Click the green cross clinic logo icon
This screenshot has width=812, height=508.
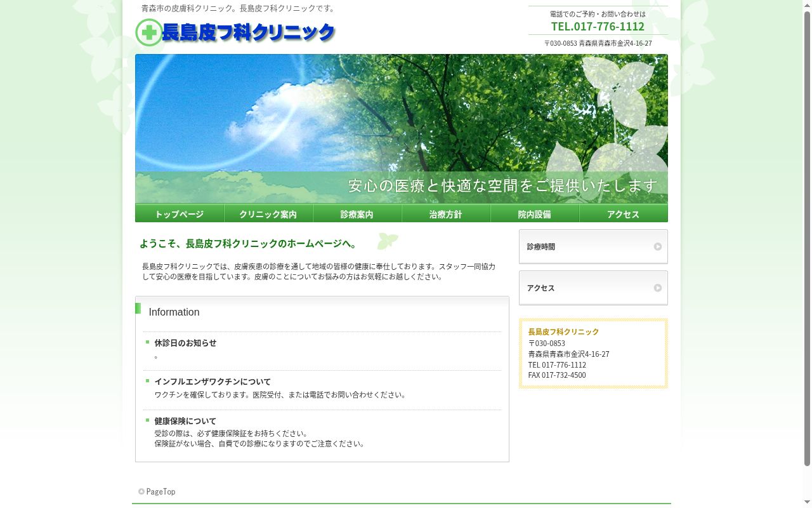coord(149,32)
